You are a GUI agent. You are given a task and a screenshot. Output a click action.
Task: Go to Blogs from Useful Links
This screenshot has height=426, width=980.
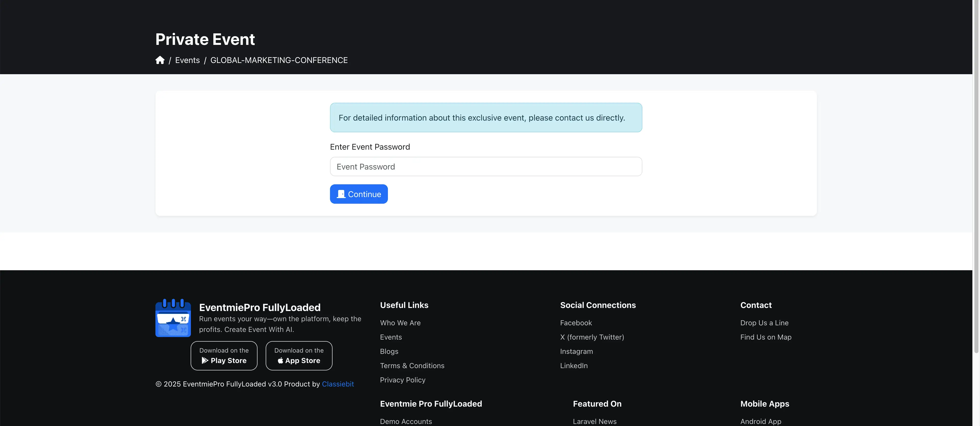coord(389,351)
